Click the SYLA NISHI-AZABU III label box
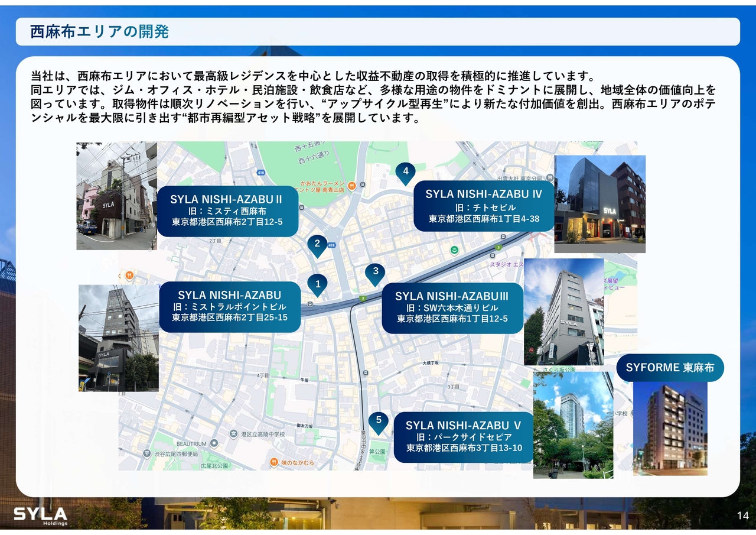Screen dimensions: 756x535 (x=452, y=307)
